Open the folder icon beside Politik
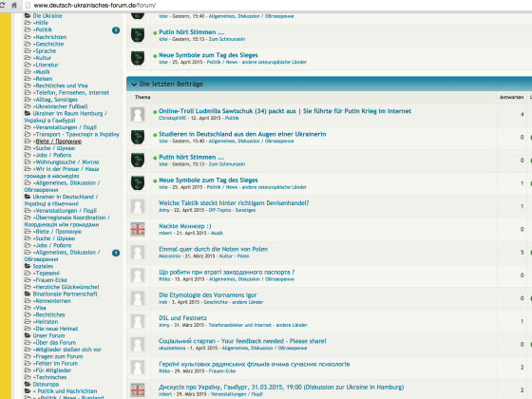The height and width of the screenshot is (399, 532). [28, 29]
